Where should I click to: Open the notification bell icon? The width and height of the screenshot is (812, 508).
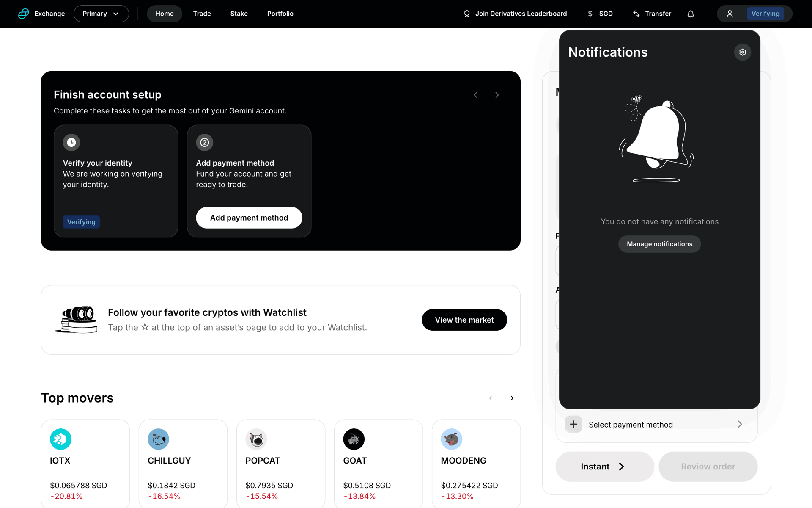click(691, 14)
